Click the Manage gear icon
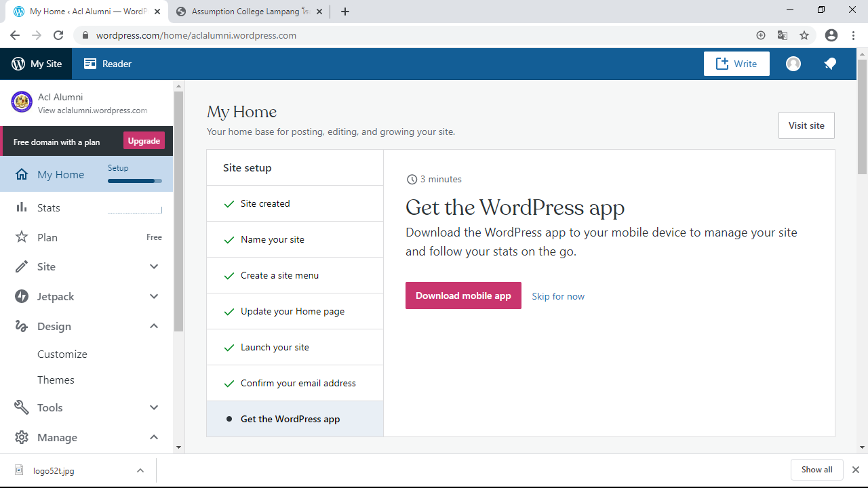Image resolution: width=868 pixels, height=488 pixels. 22,437
